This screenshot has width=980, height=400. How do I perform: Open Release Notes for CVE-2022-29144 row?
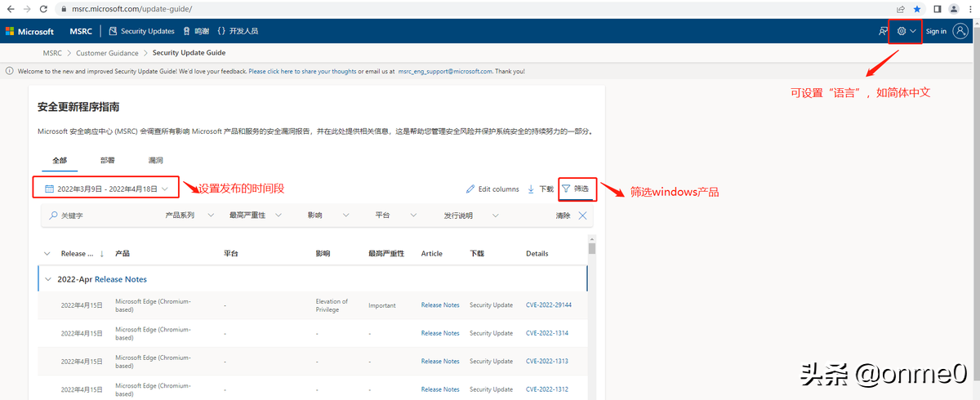point(440,305)
